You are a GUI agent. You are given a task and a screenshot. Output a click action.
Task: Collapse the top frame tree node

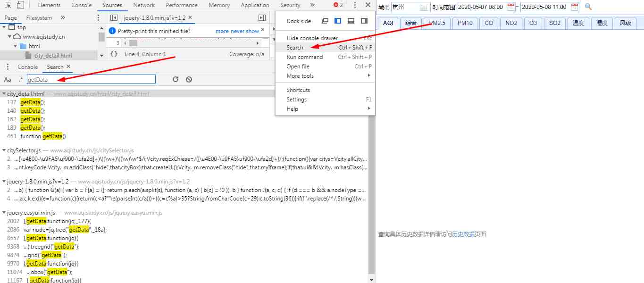(x=5, y=27)
